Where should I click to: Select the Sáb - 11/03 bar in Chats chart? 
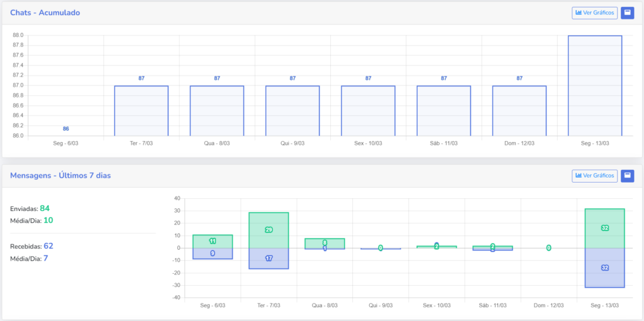(x=444, y=111)
